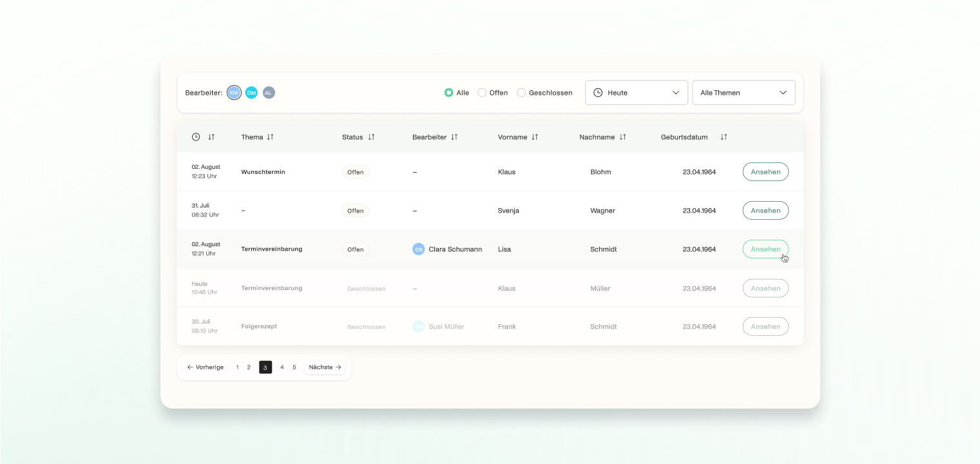This screenshot has height=464, width=980.
Task: Select the Alle radio button
Action: pos(448,92)
